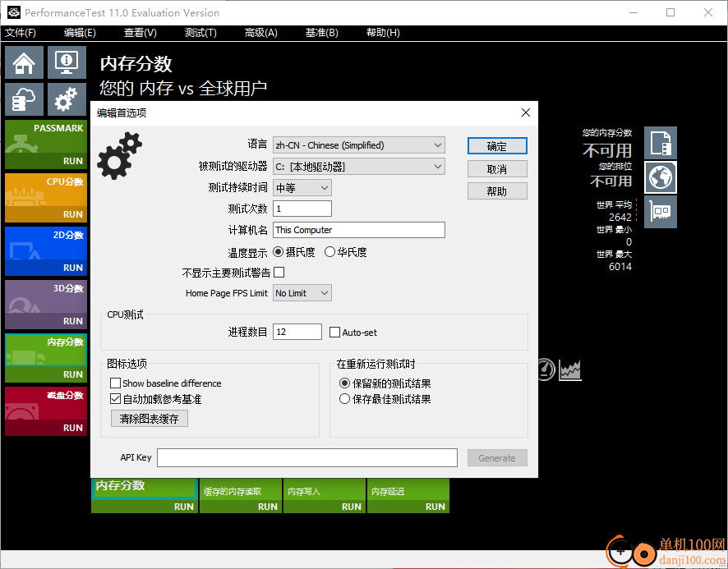Click the Generate API key button
This screenshot has height=569, width=728.
pyautogui.click(x=497, y=458)
